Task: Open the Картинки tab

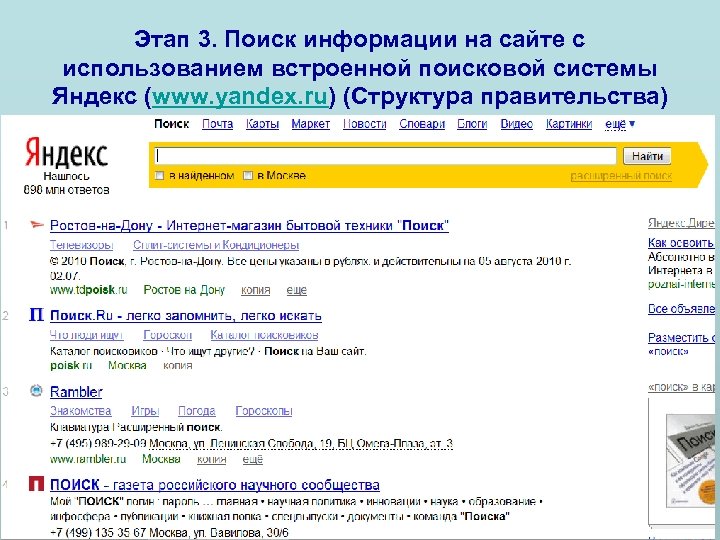Action: [569, 124]
